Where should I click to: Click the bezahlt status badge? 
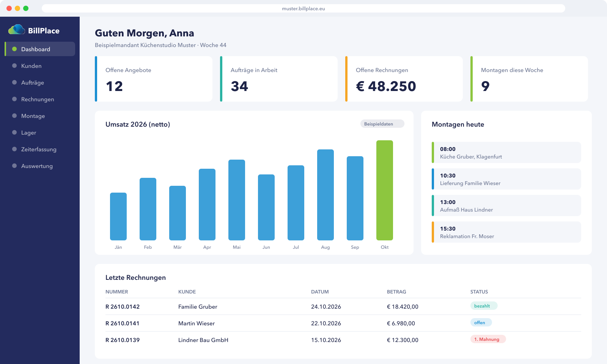(484, 306)
